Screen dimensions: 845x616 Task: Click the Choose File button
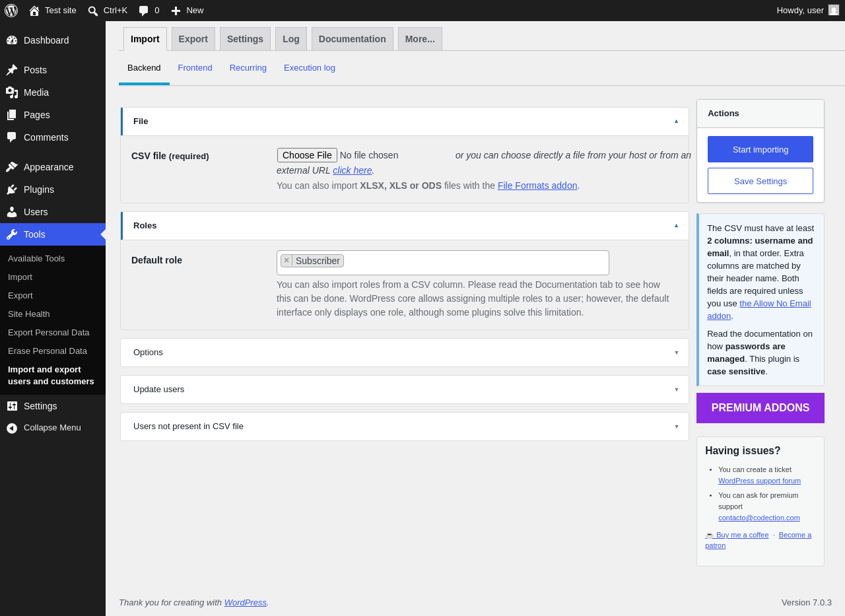tap(307, 155)
